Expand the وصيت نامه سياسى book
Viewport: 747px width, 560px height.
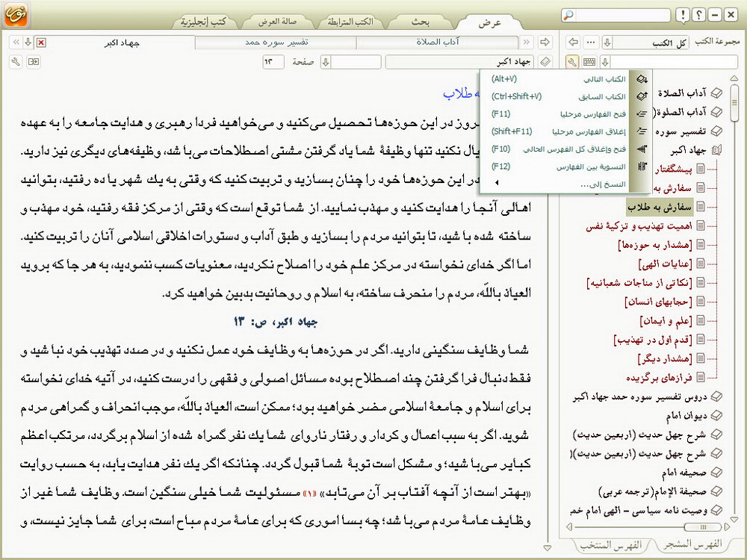(716, 511)
